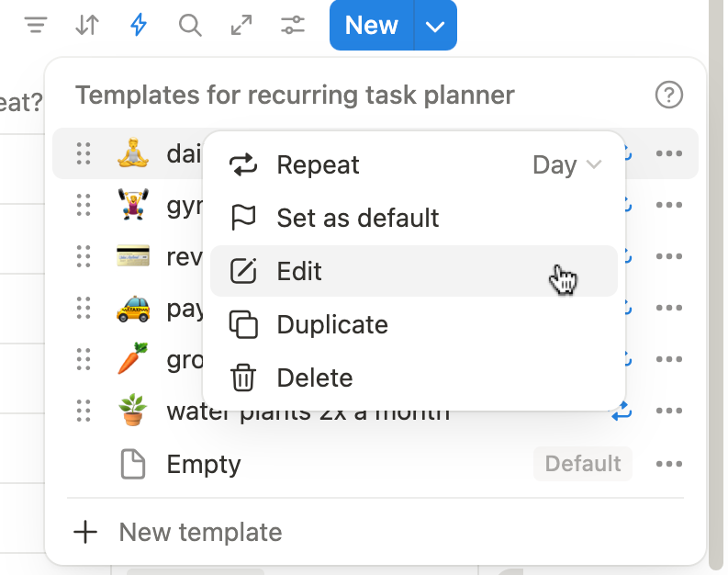Viewport: 728px width, 575px height.
Task: Click repeat icon on water plants row
Action: pos(622,411)
